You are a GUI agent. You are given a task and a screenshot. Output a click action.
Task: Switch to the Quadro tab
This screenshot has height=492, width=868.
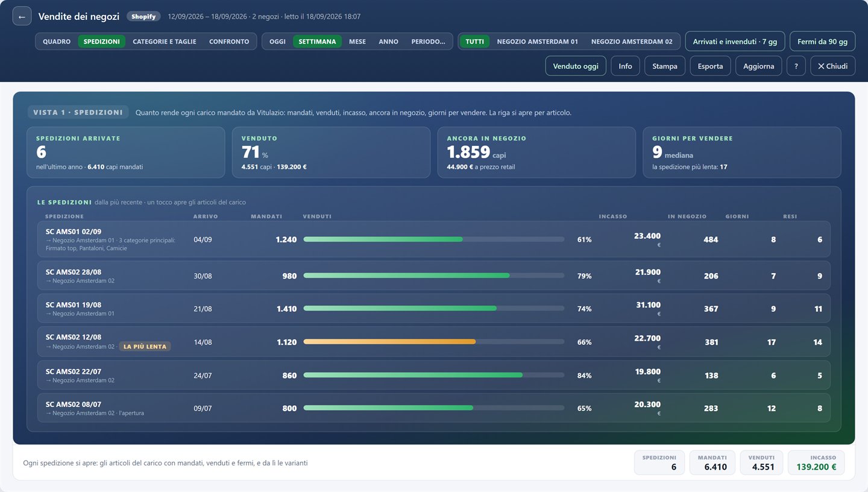57,42
